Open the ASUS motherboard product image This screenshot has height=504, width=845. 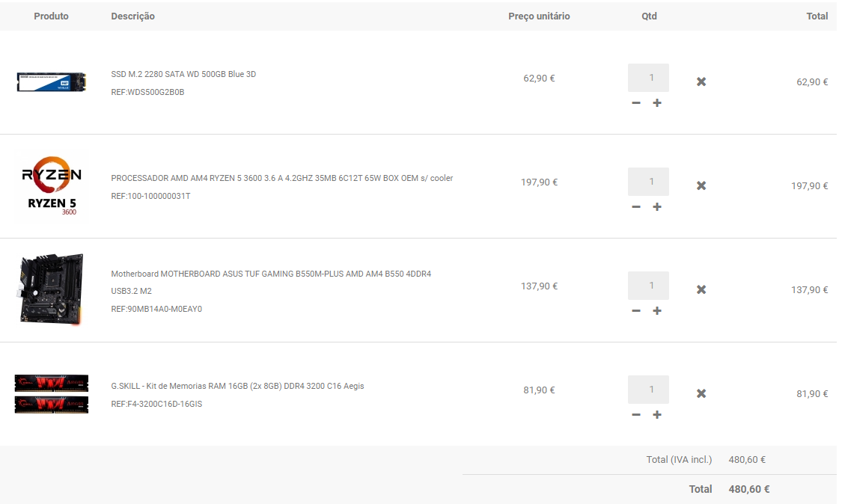click(x=51, y=289)
